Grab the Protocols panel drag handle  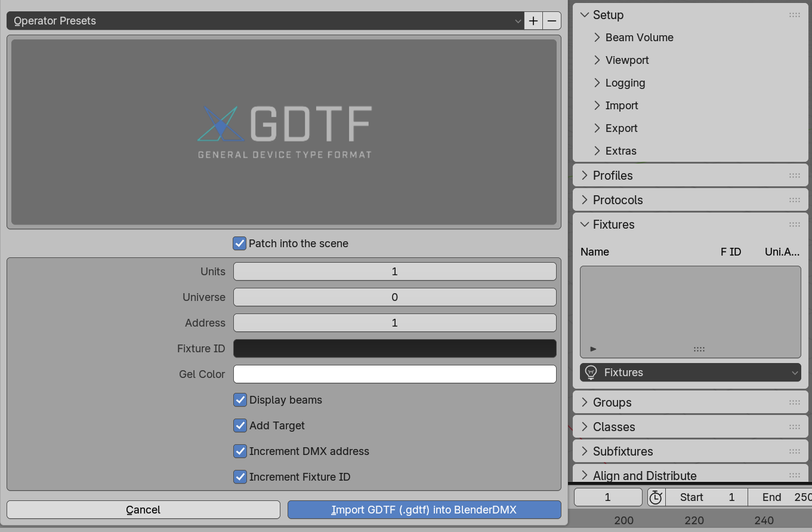(794, 200)
